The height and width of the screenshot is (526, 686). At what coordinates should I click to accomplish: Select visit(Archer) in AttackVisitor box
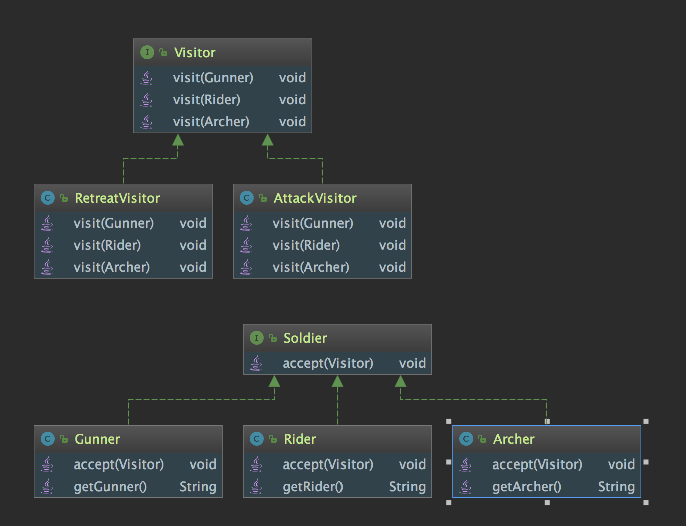click(311, 267)
